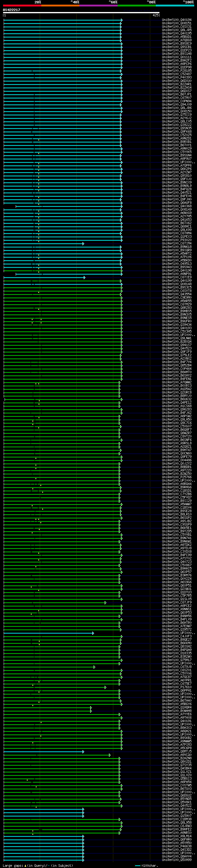This screenshot has height=868, width=197.
Task: Click hit UniRef100_B6SHY2
Action: tap(177, 376)
